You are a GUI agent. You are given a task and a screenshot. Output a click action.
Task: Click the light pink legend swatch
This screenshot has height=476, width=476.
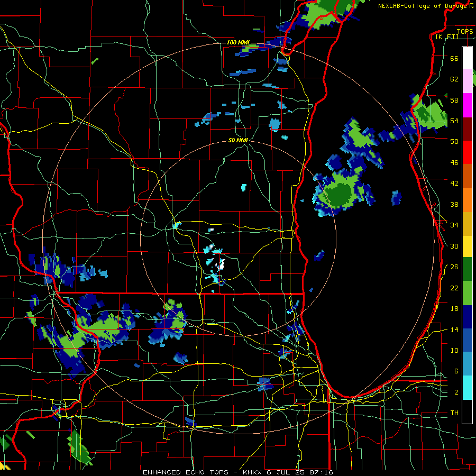click(467, 81)
